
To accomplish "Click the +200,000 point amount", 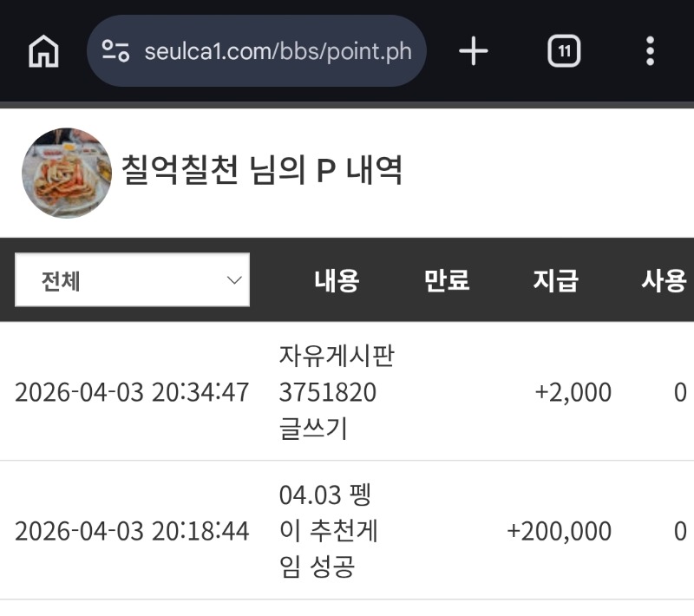I will point(559,531).
